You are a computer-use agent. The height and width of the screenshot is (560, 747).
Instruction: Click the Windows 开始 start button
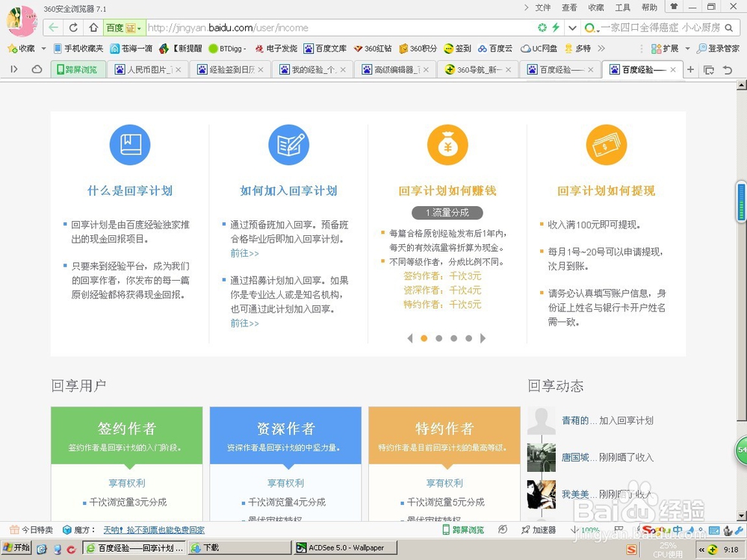(17, 548)
